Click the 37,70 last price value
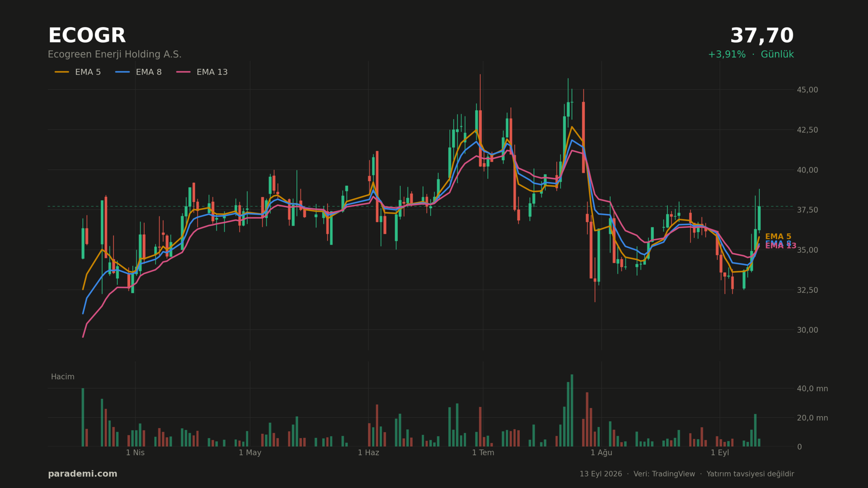 (762, 36)
